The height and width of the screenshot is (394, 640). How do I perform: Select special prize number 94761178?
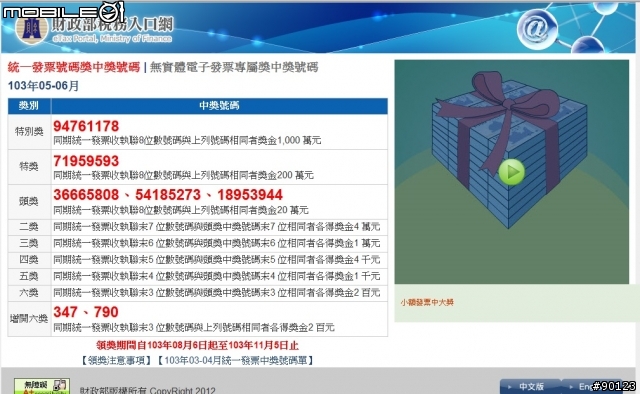coord(86,126)
